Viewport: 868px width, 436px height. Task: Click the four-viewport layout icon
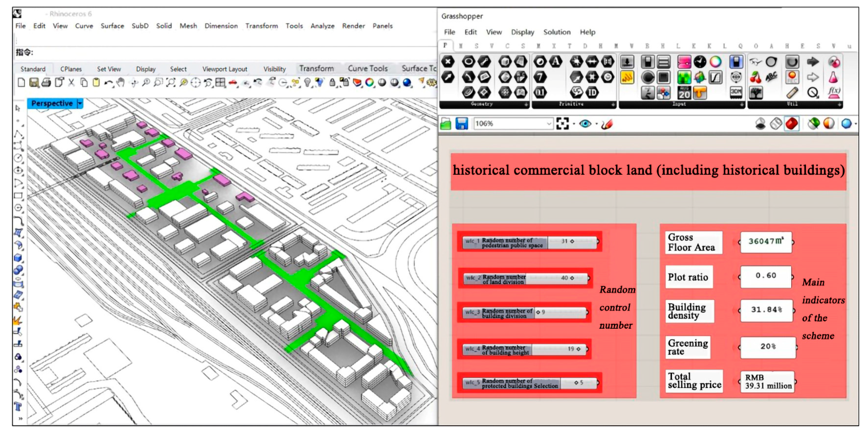pyautogui.click(x=220, y=82)
